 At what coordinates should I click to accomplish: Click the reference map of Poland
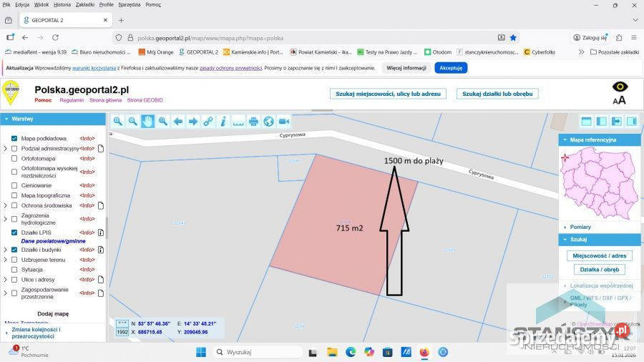599,183
